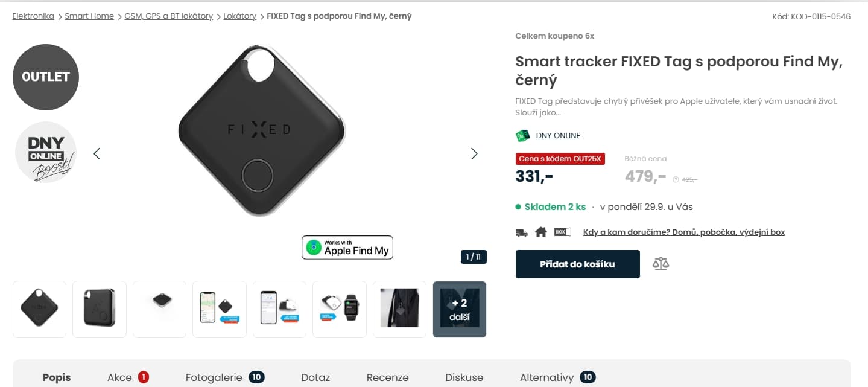Click the delivery truck icon
The width and height of the screenshot is (868, 387).
pos(522,232)
